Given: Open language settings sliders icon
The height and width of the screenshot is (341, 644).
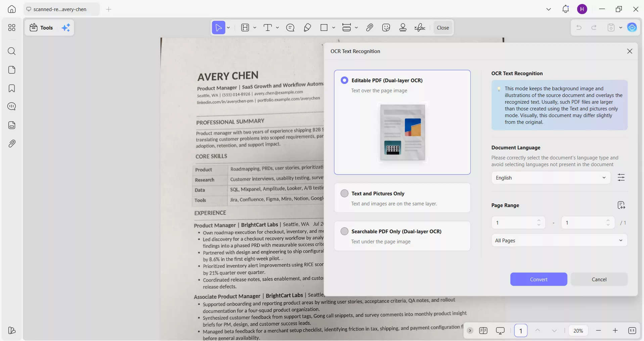Looking at the screenshot, I should pos(621,178).
